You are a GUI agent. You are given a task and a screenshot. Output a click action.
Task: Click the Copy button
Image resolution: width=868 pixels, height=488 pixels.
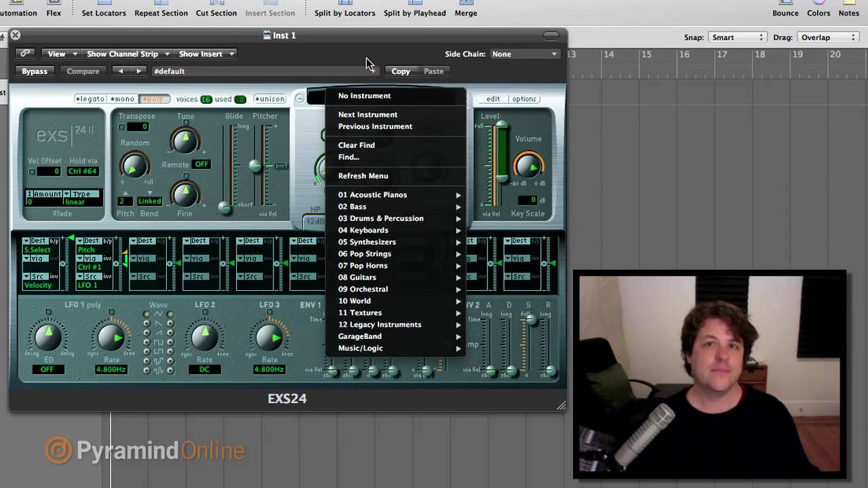(401, 71)
